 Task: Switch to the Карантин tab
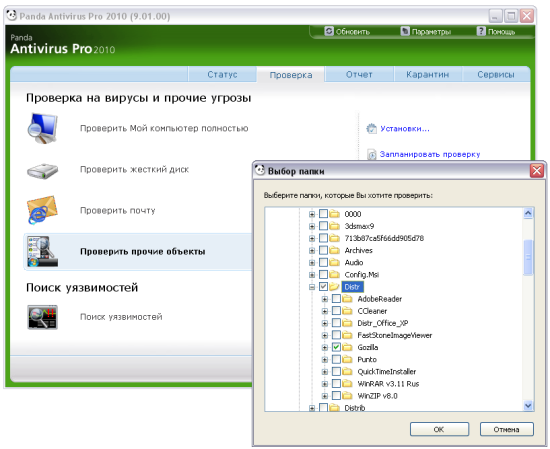[428, 74]
